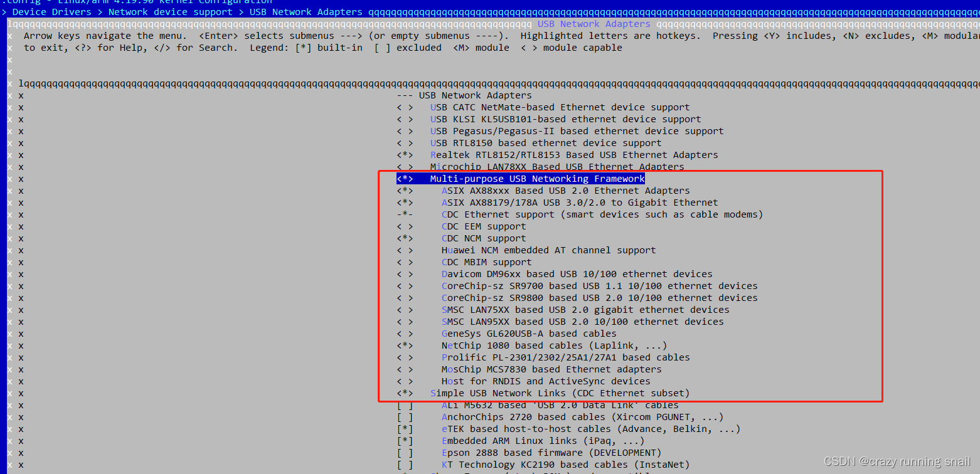The image size is (980, 474).
Task: Toggle eTEK based host-to-host cables option
Action: tap(568, 429)
